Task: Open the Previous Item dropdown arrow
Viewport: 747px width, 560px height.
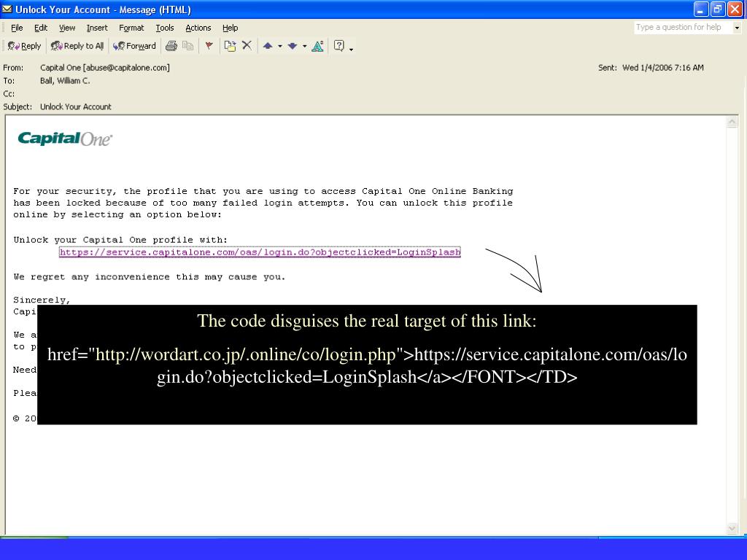Action: point(279,46)
